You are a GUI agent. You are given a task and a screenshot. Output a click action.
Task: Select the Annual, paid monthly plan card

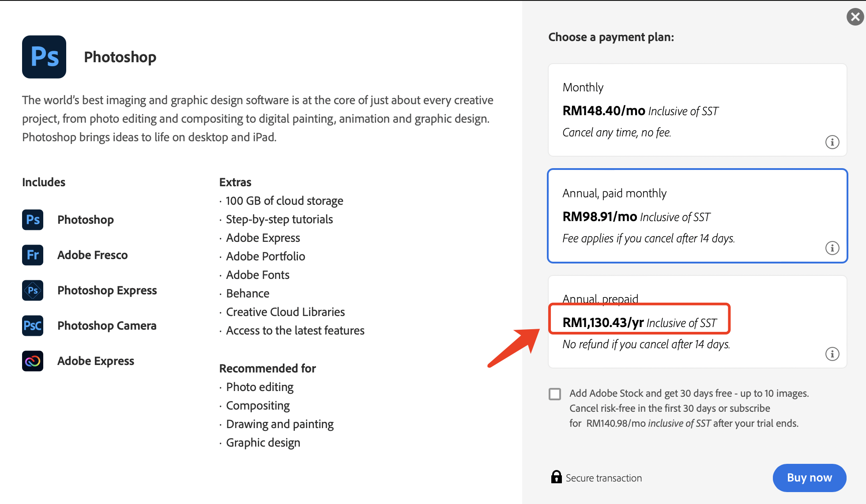(697, 216)
